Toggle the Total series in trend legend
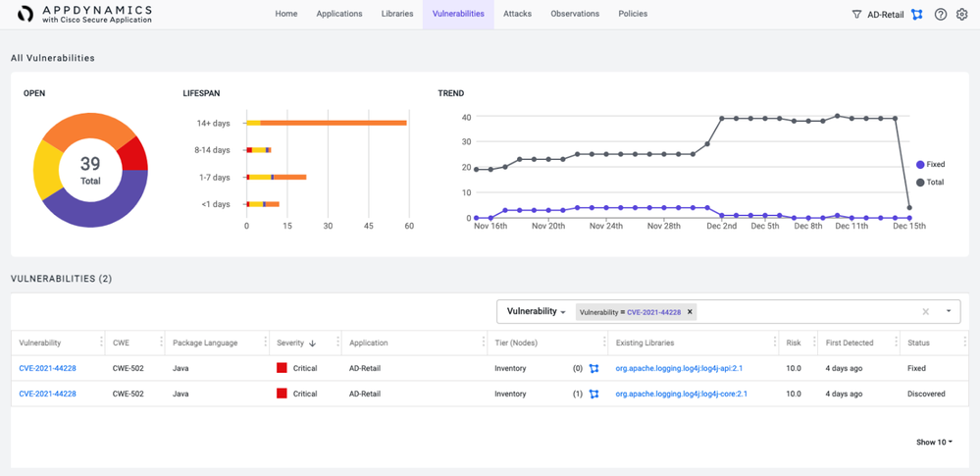This screenshot has width=980, height=476. click(x=930, y=182)
